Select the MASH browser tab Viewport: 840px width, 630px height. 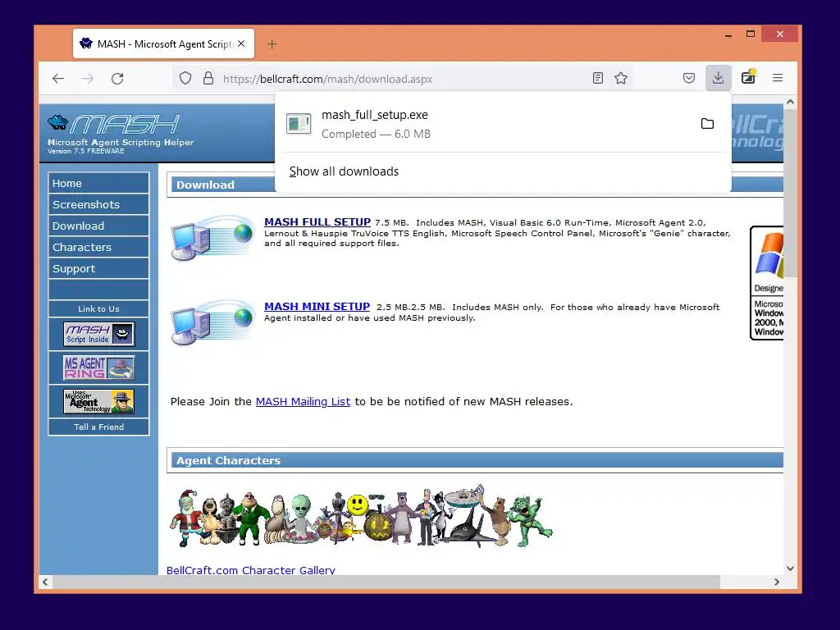163,44
